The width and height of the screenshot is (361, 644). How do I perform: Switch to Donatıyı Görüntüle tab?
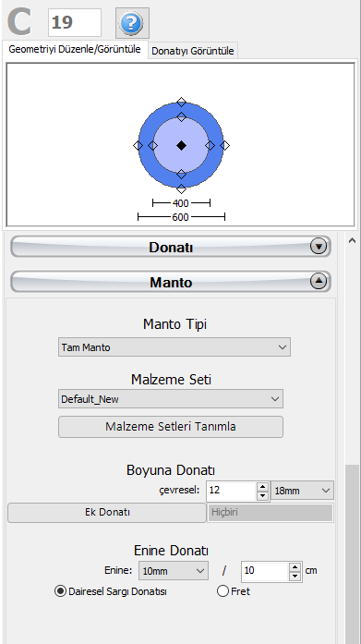tap(193, 51)
